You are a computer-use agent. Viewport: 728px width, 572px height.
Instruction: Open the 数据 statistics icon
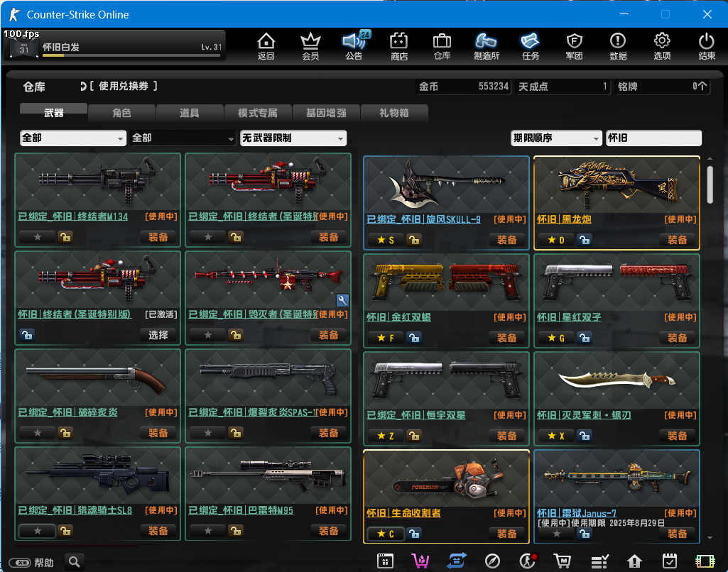coord(618,46)
